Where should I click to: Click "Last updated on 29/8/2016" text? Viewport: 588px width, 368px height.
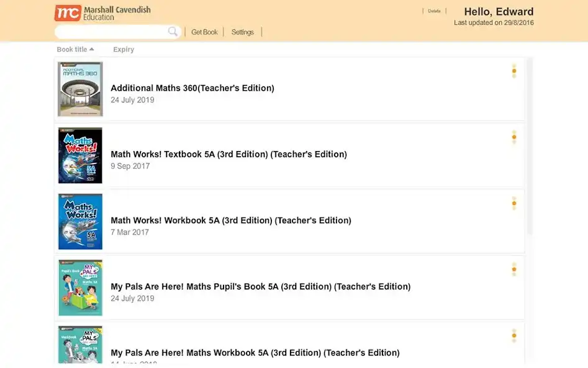click(494, 22)
